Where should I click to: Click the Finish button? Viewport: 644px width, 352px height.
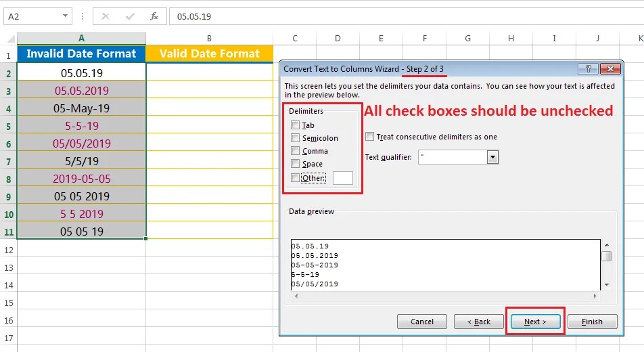(592, 322)
